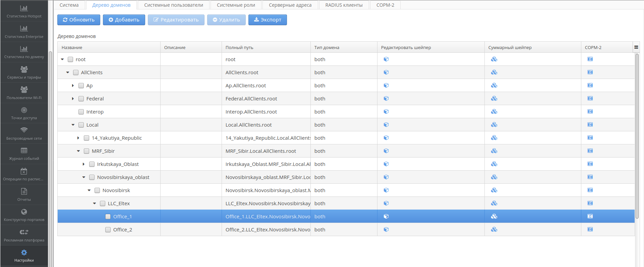Open COPM-2 settings for Novosibirsk row
Screen dimensions: 644x267
[x=590, y=190]
